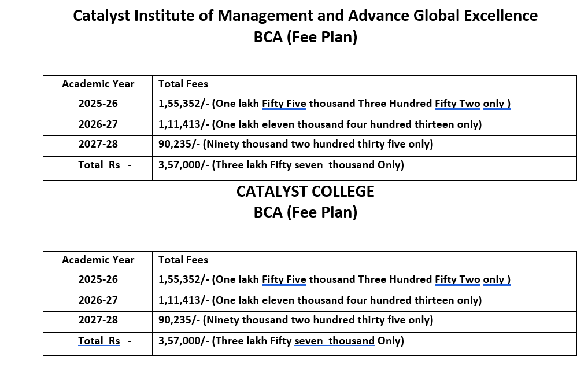588x383 pixels.
Task: Click the 2025-26 cell in the CATALYST COLLEGE table
Action: (x=98, y=279)
